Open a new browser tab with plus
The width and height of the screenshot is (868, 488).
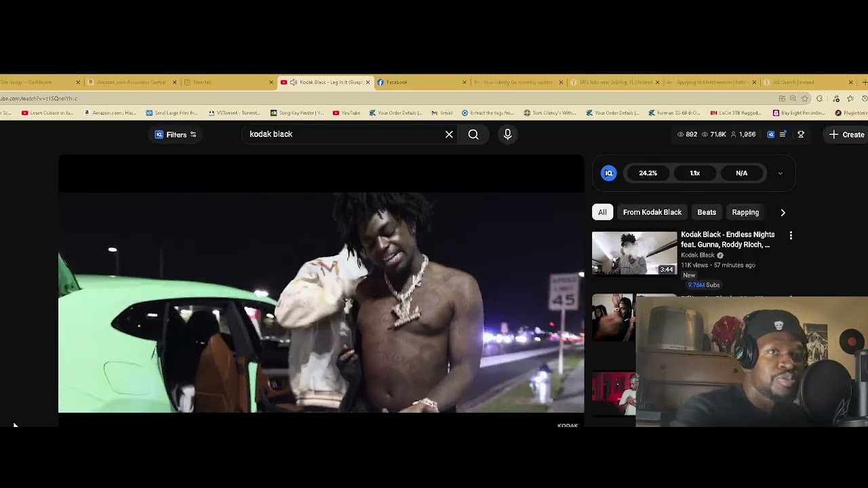pos(864,82)
